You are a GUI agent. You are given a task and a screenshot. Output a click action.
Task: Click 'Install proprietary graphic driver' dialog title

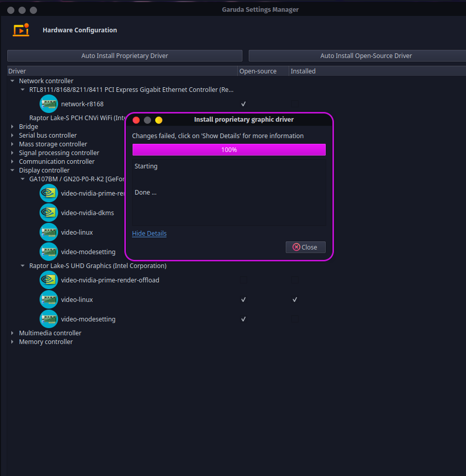244,119
